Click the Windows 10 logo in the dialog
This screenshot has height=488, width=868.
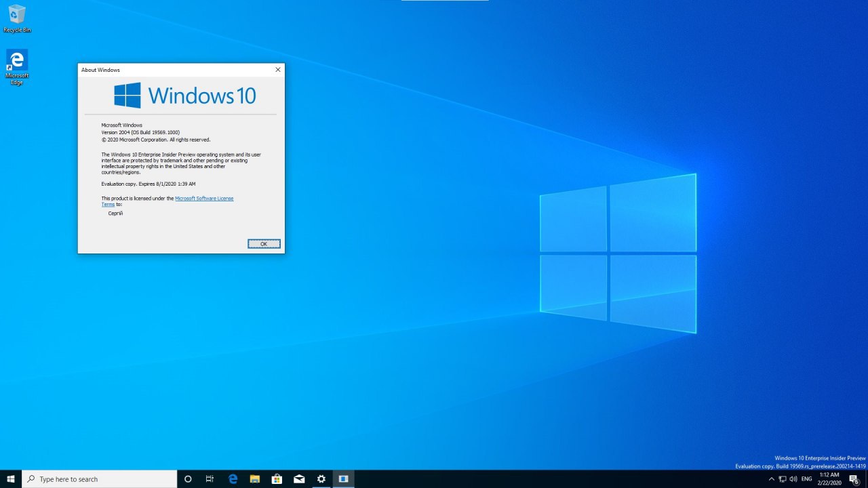185,96
